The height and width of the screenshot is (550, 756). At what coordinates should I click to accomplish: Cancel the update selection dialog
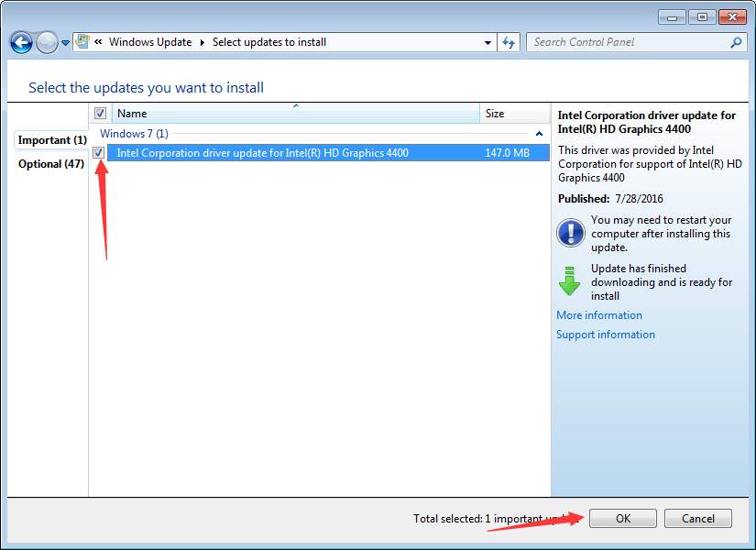click(697, 518)
